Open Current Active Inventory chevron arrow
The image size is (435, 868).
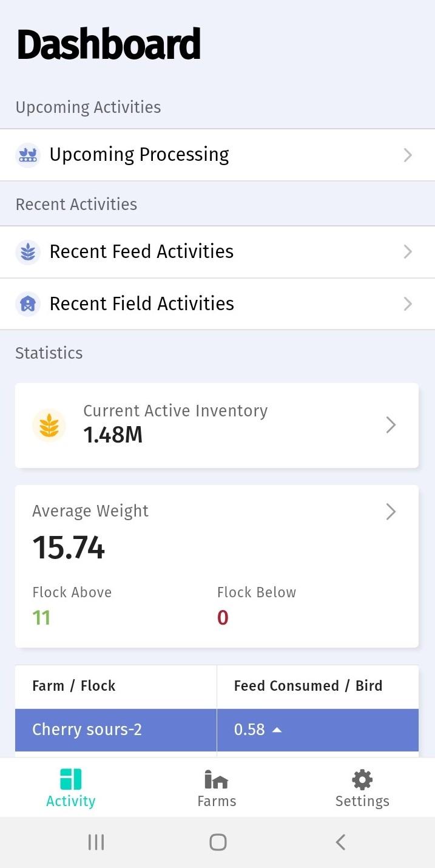click(x=391, y=426)
